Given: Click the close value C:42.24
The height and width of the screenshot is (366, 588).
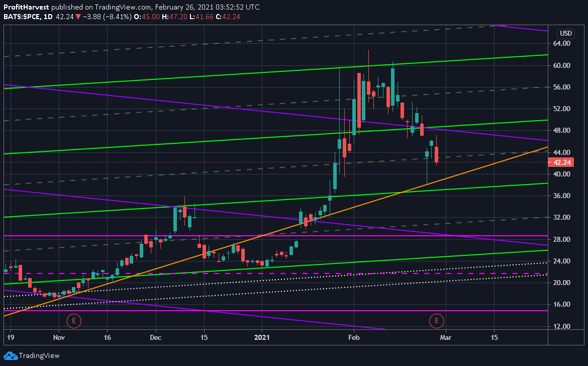Looking at the screenshot, I should 228,17.
